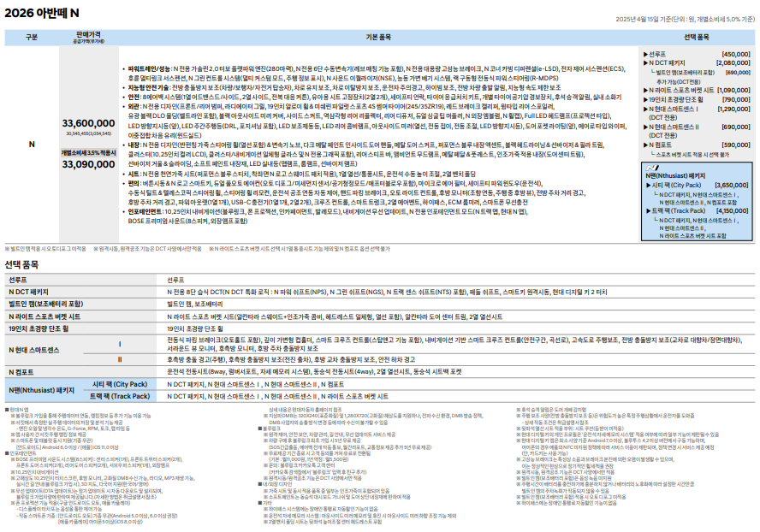Click the "개별소비세 3.5% 적용시" label

(88, 152)
